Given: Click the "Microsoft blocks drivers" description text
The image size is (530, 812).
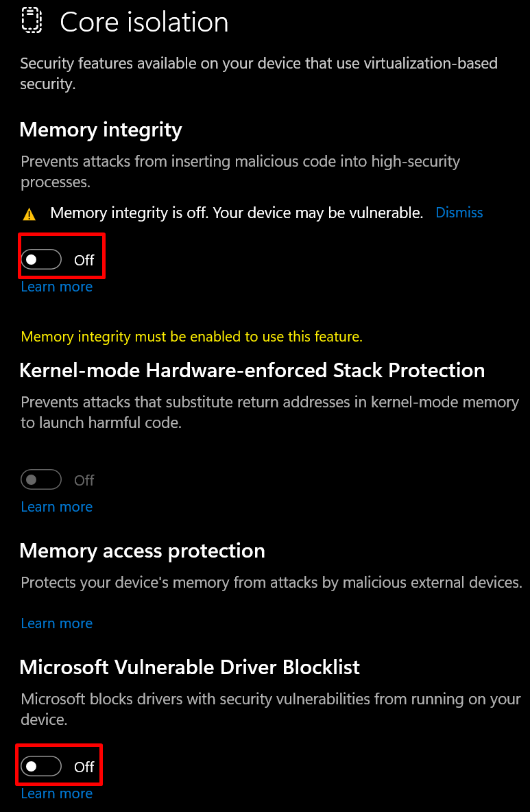Looking at the screenshot, I should point(270,709).
